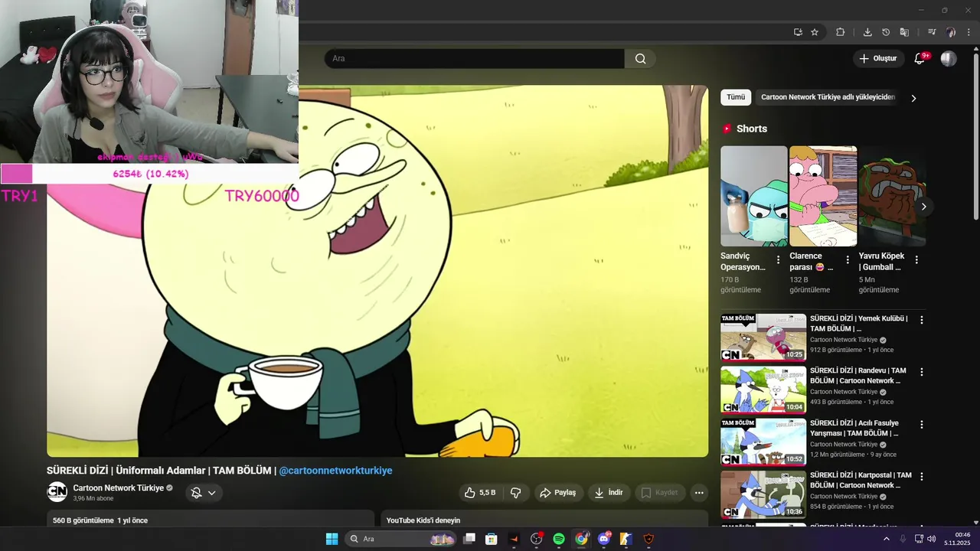Open the YouTube account avatar menu
The width and height of the screenshot is (980, 551).
(949, 59)
